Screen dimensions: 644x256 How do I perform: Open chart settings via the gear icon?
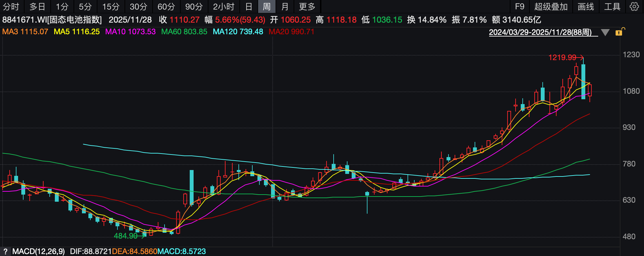(634, 6)
